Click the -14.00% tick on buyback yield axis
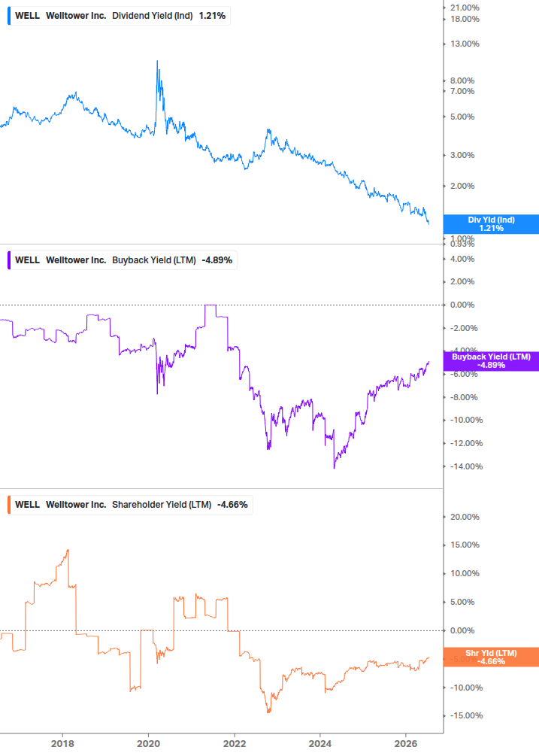Screen dimensions: 539x756 coord(466,466)
